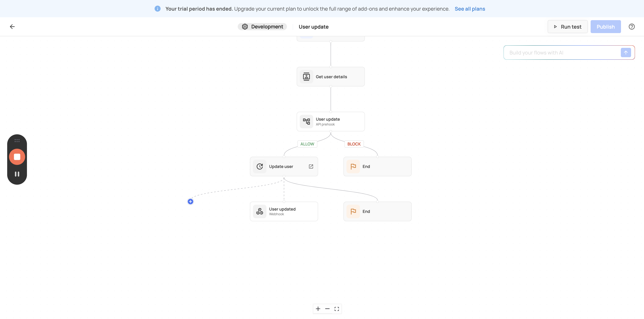Click the bottom End node label
This screenshot has width=644, height=319.
click(366, 211)
